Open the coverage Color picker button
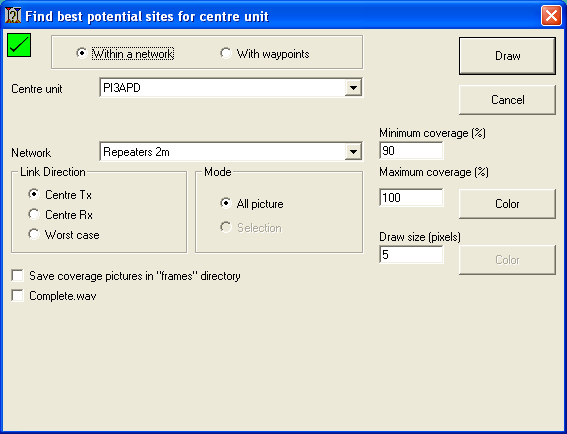This screenshot has height=434, width=567. (x=507, y=204)
